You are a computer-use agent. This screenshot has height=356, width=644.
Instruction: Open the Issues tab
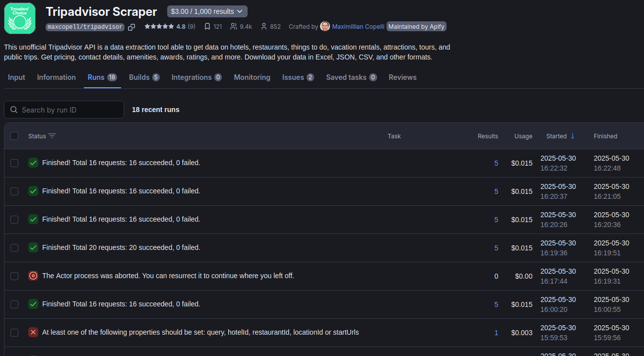(x=298, y=77)
